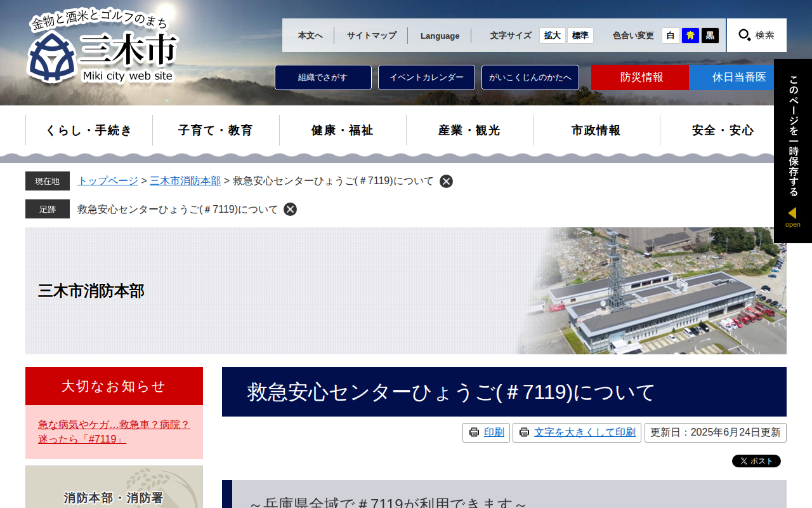Open the 健康・福祉 menu
812x508 pixels.
pyautogui.click(x=343, y=130)
